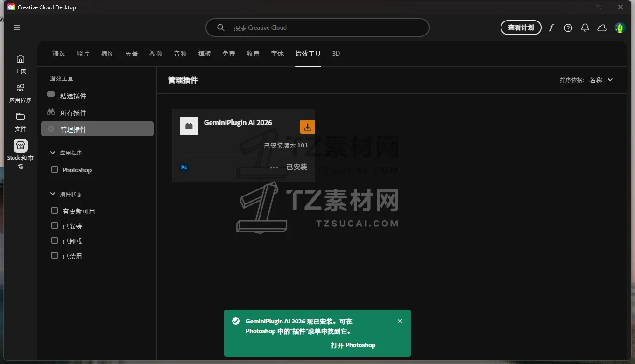Click the 搜索 Creative Cloud search field
This screenshot has height=364, width=635.
point(317,28)
